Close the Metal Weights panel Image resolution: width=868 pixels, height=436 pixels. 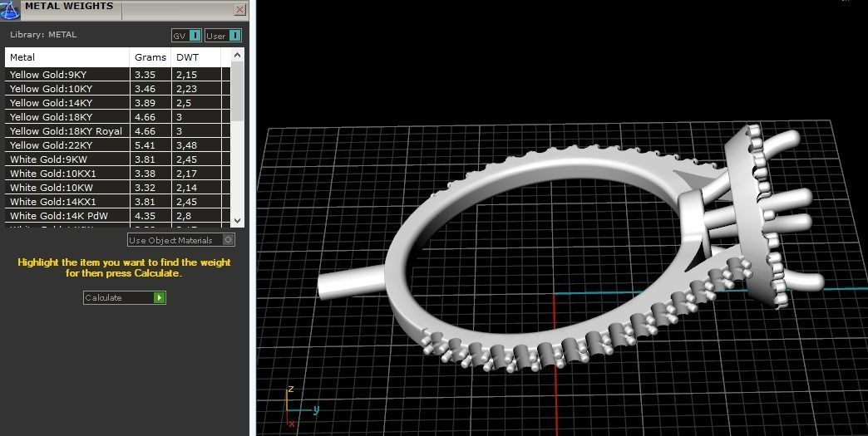pos(239,9)
